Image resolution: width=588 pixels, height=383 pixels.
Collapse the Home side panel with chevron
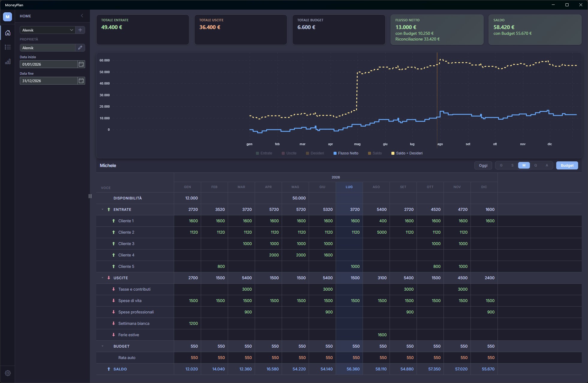coord(82,16)
